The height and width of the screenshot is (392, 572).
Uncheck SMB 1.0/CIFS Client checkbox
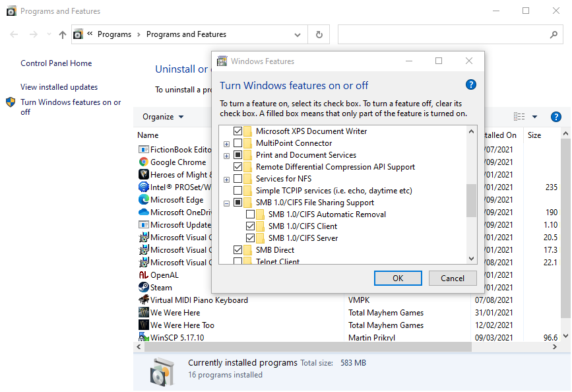pos(250,226)
